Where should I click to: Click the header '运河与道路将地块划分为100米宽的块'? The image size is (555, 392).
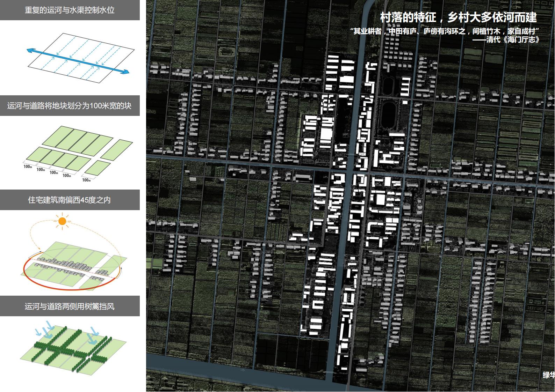click(x=70, y=105)
